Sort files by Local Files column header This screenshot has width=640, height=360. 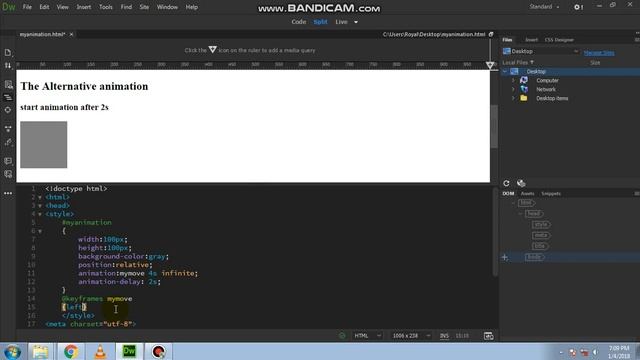coord(518,62)
